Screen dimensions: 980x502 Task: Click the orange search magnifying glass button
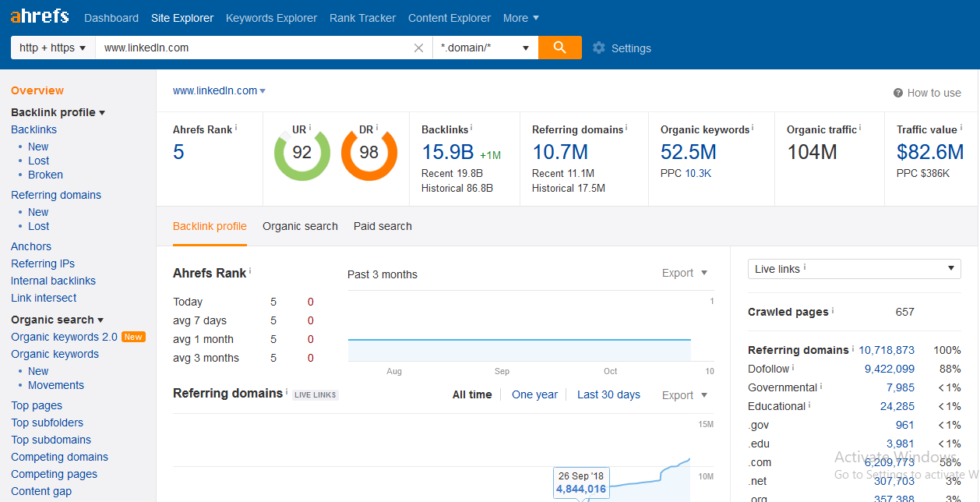click(559, 48)
